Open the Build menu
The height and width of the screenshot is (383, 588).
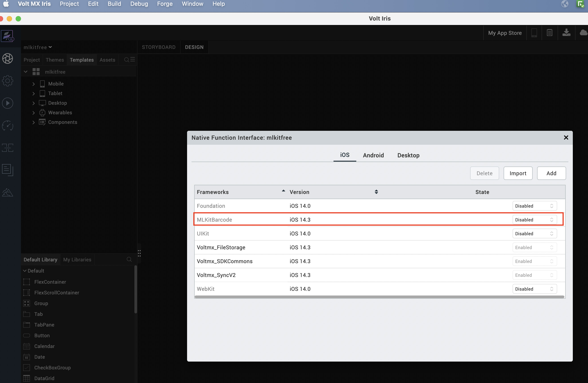click(x=114, y=4)
